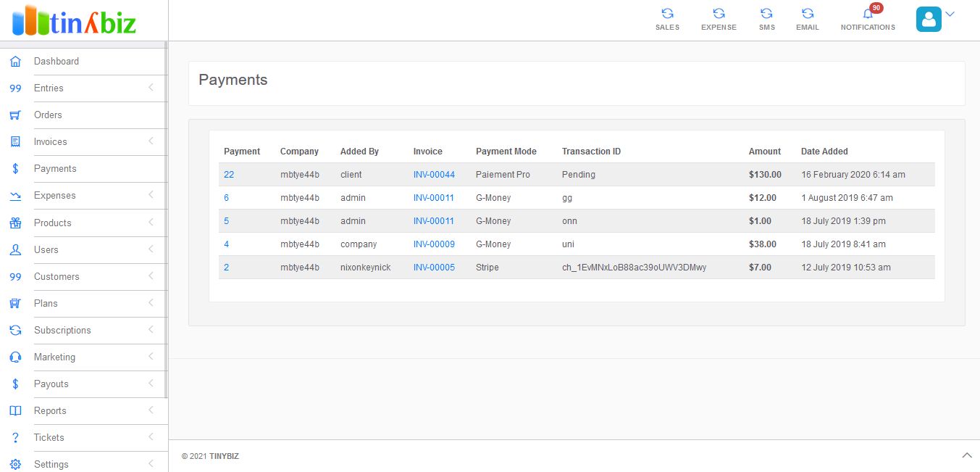Open payment number 2
The height and width of the screenshot is (472, 980).
pyautogui.click(x=226, y=268)
